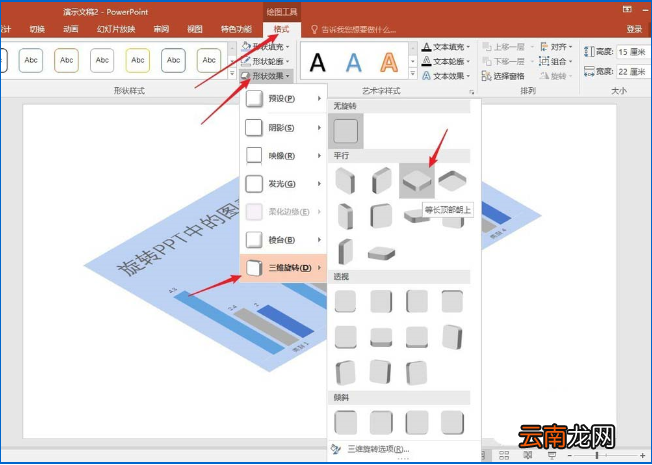Select the 三维旋转(D) menu item
Viewport: 652px width, 465px height.
click(283, 267)
